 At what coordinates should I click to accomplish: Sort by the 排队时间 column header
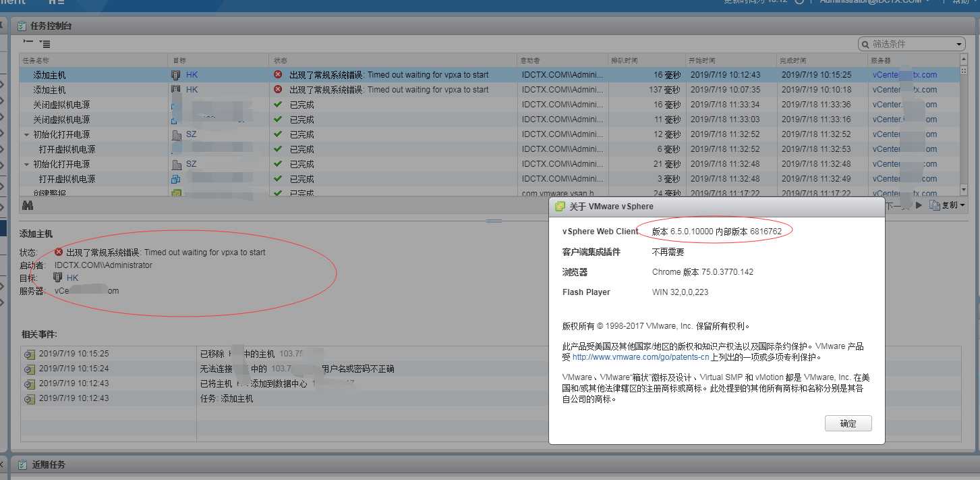(646, 60)
